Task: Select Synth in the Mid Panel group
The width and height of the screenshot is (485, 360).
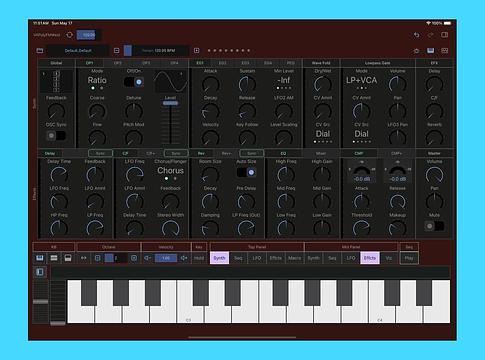Action: pyautogui.click(x=314, y=258)
